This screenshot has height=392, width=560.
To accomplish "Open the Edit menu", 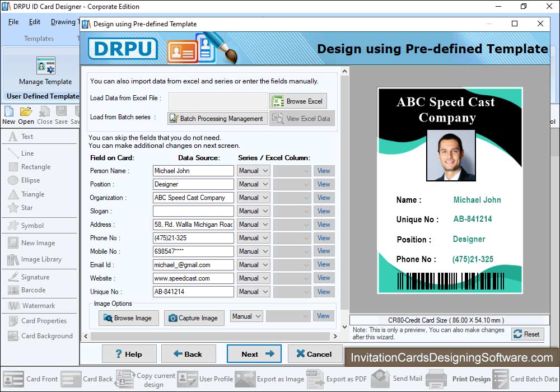I will (x=34, y=22).
